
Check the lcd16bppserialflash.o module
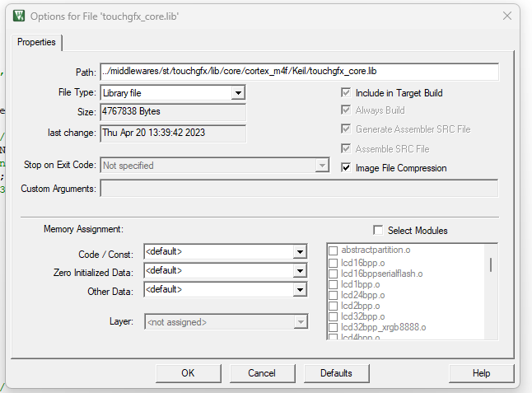coord(334,274)
